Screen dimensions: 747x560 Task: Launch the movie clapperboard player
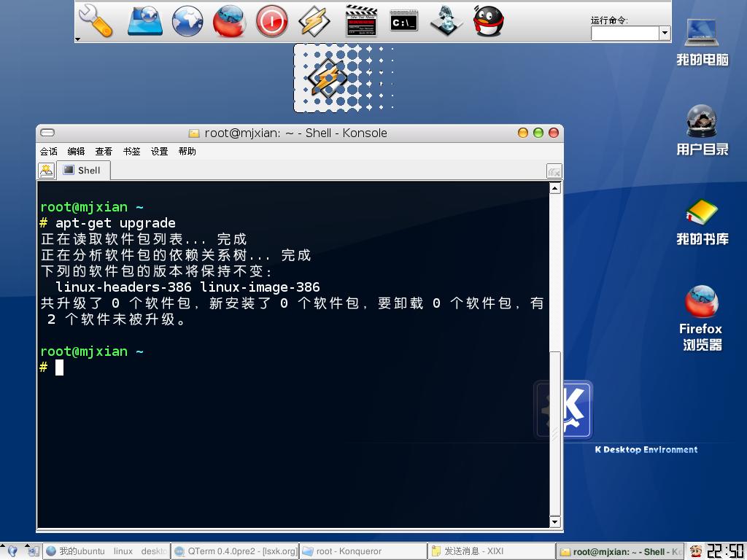[361, 21]
